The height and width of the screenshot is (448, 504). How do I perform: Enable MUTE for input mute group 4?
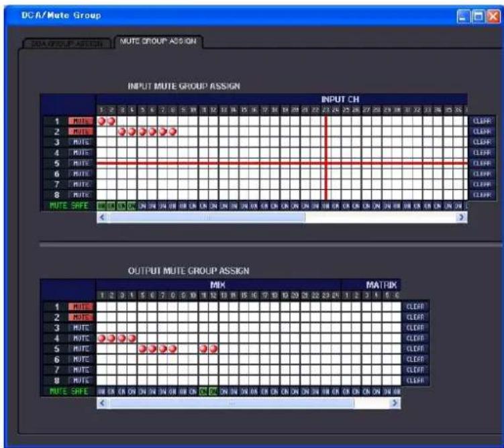[x=81, y=153]
